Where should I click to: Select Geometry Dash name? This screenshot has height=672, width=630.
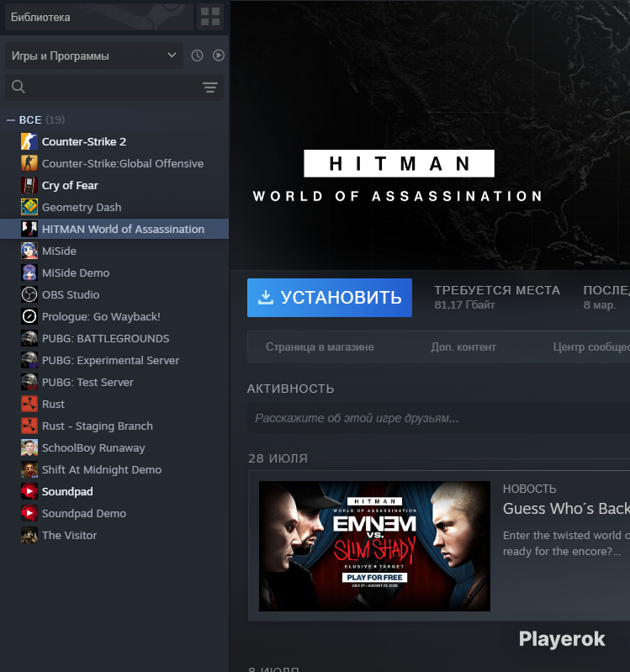click(82, 207)
